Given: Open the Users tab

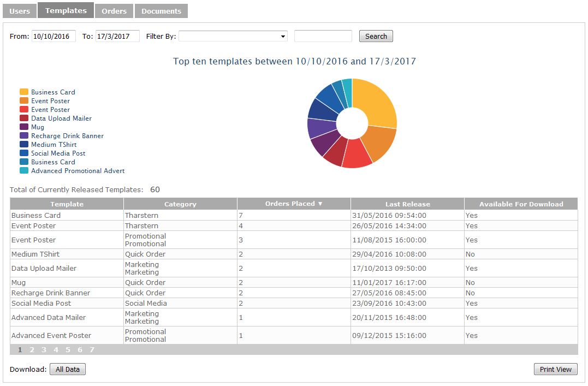Looking at the screenshot, I should pos(20,11).
